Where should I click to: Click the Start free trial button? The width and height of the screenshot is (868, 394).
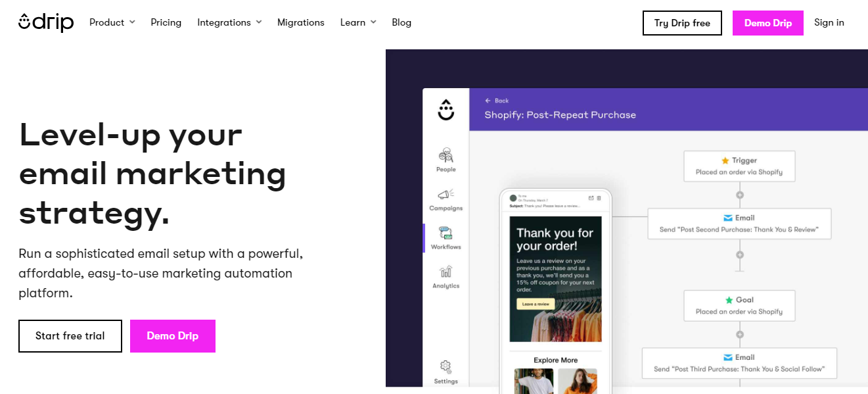[x=70, y=336]
